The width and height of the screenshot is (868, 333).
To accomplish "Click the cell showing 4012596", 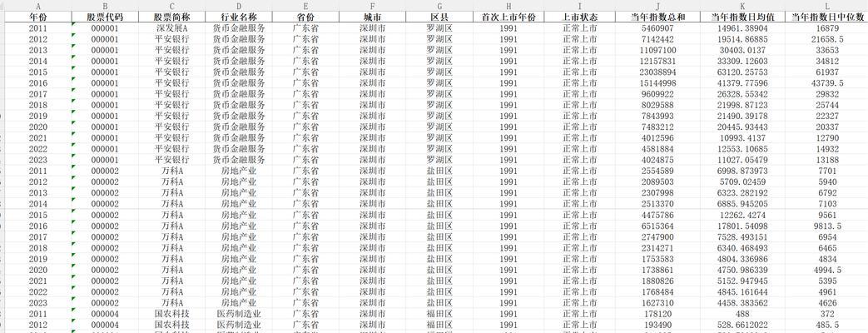I will [x=657, y=138].
